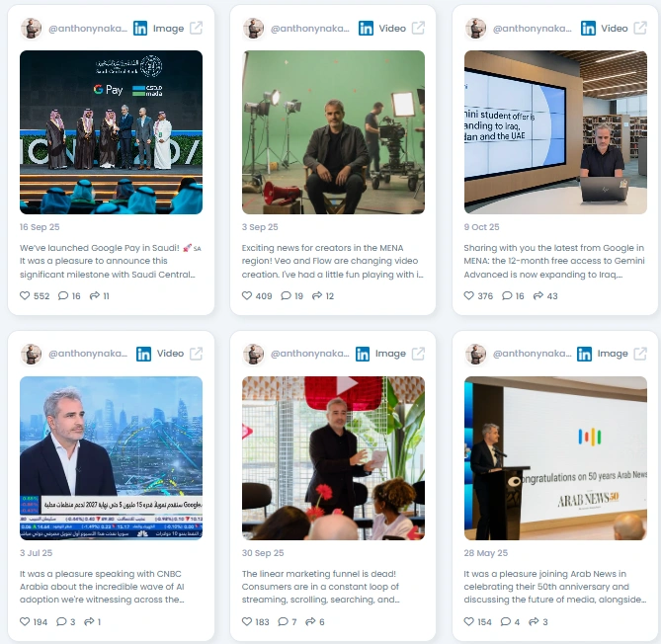Open Google Pay Saudi launch thumbnail

(x=111, y=132)
